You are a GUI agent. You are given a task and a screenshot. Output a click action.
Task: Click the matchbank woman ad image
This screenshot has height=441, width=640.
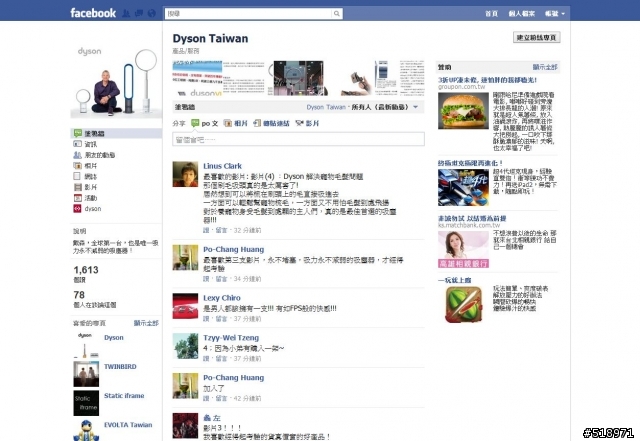click(x=463, y=249)
